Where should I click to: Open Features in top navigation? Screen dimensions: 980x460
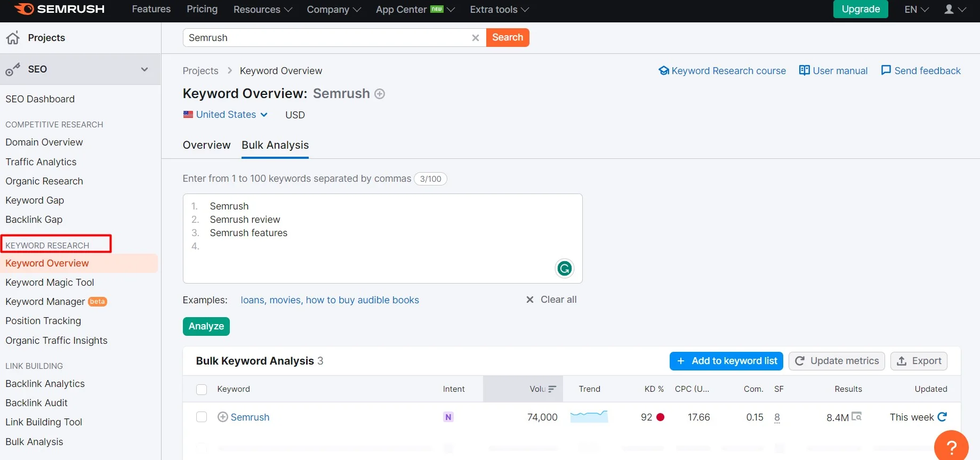coord(151,9)
